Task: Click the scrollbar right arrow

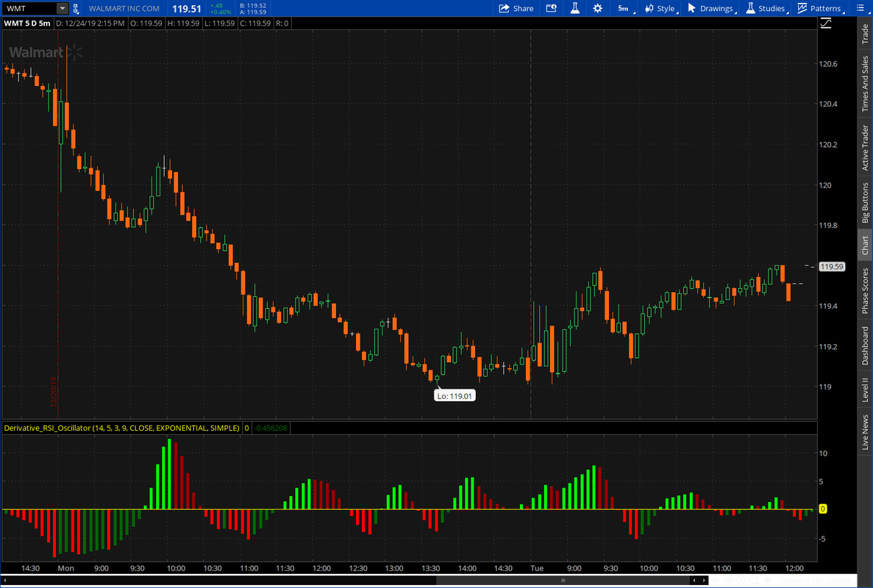Action: 704,580
